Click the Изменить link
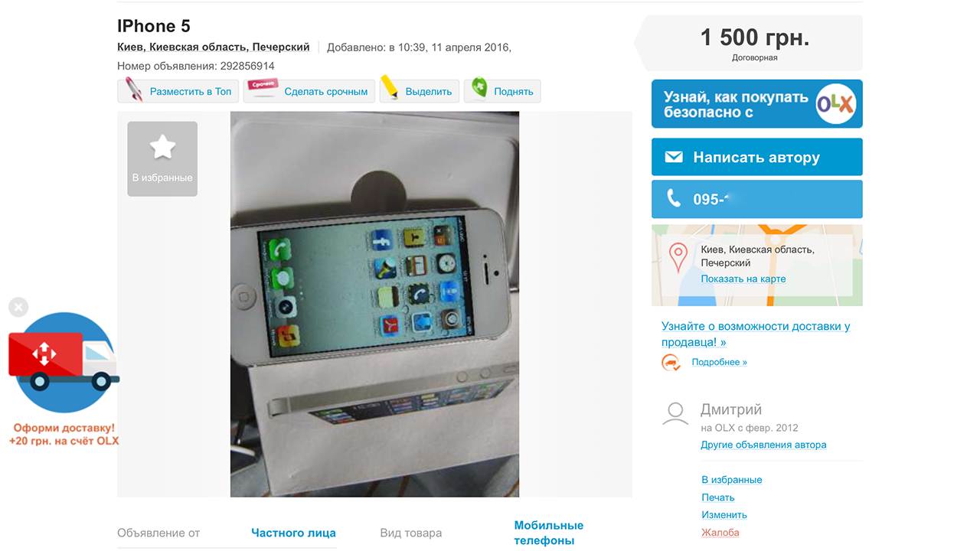 pyautogui.click(x=724, y=515)
